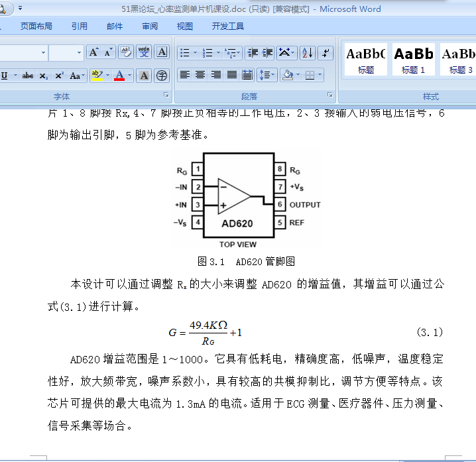Toggle superscript formatting
The image size is (476, 462).
click(59, 76)
